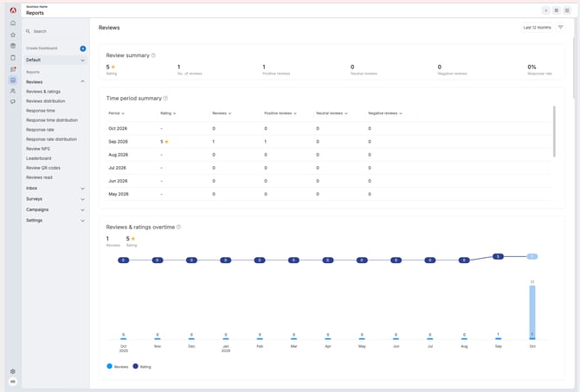Screen dimensions: 580x392
Task: Toggle the Rating legend series dot
Action: pyautogui.click(x=135, y=366)
